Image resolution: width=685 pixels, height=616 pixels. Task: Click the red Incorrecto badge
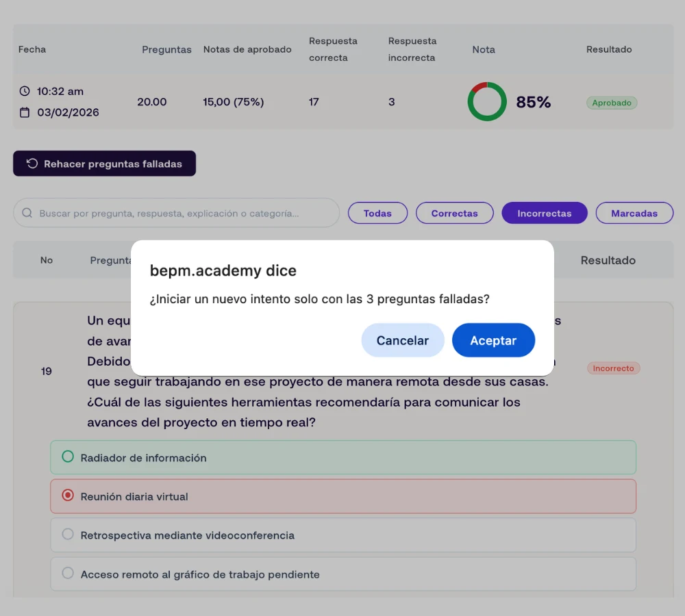pos(613,368)
